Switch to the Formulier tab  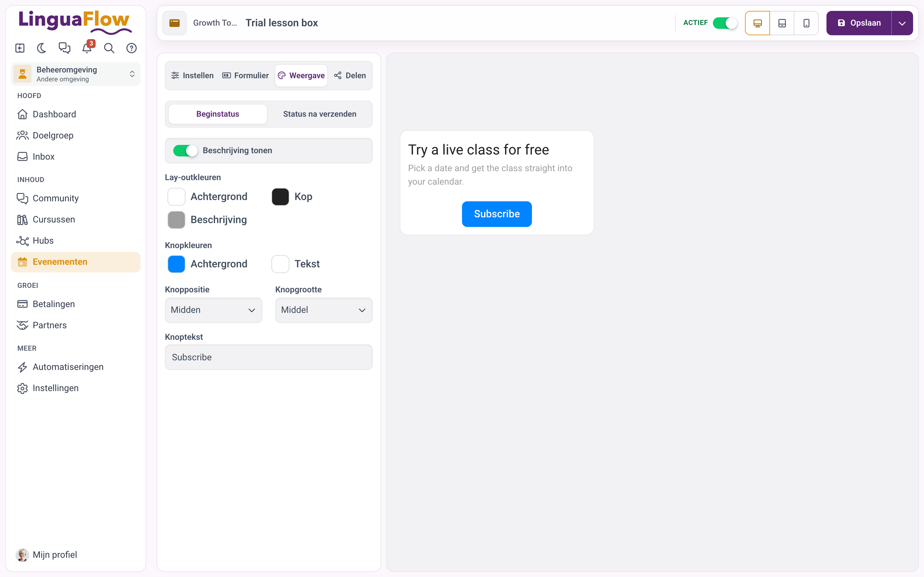(x=245, y=76)
